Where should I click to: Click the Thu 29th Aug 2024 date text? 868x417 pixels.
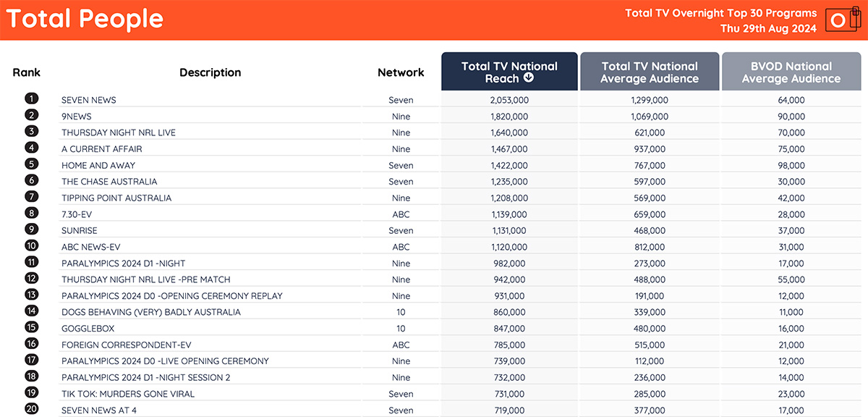768,29
